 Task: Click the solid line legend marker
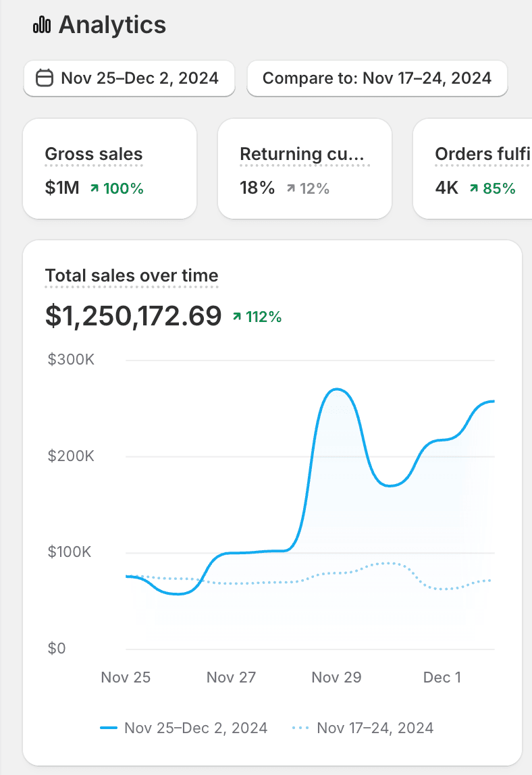click(x=109, y=728)
